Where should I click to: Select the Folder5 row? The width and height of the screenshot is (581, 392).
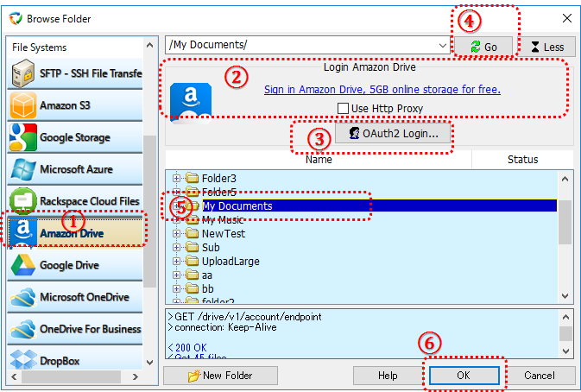(x=219, y=193)
